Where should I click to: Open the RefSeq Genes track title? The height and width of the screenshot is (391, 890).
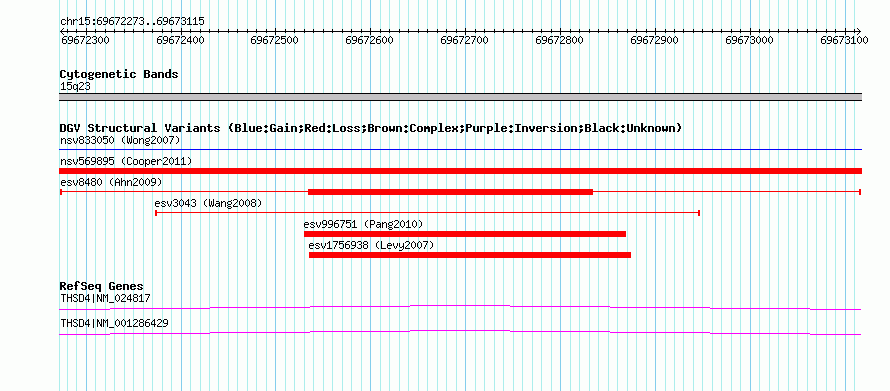pyautogui.click(x=102, y=286)
